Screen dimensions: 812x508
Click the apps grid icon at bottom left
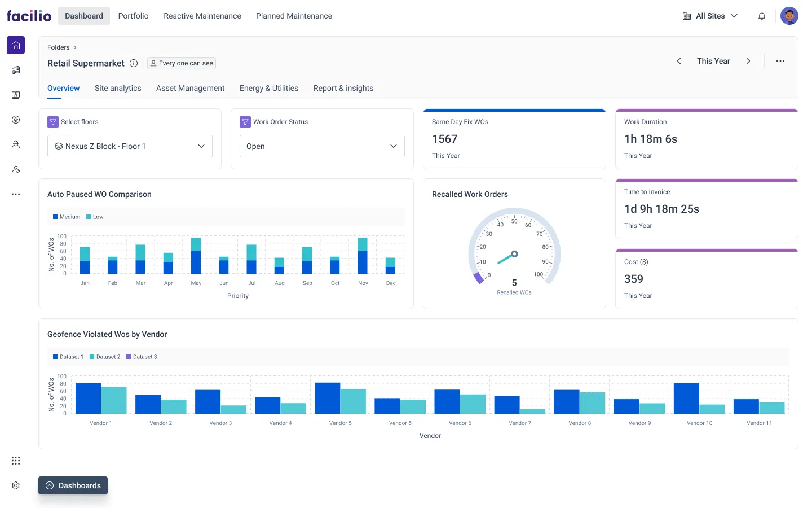point(15,461)
